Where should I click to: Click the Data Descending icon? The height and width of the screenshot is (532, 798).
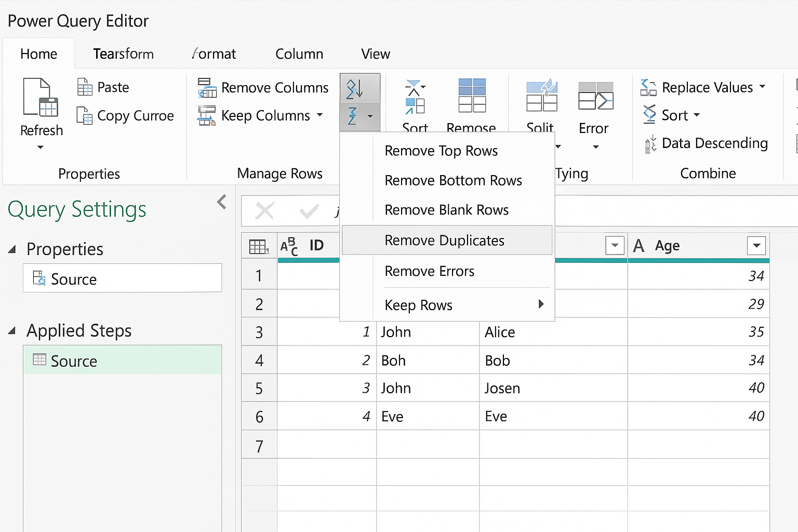(650, 144)
